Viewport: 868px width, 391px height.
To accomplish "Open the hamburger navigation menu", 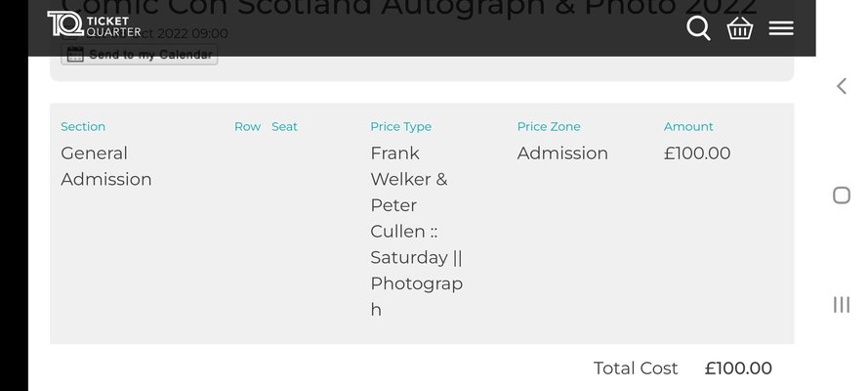I will [781, 28].
